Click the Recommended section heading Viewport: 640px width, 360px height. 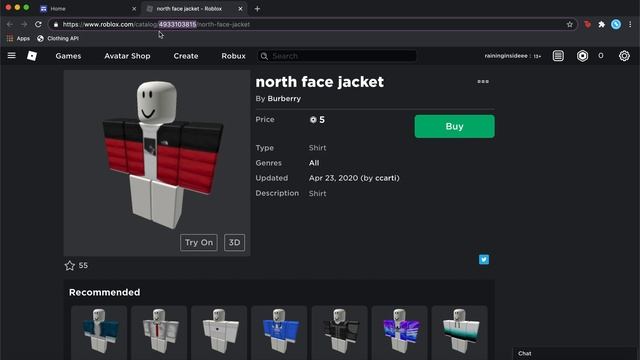coord(104,292)
